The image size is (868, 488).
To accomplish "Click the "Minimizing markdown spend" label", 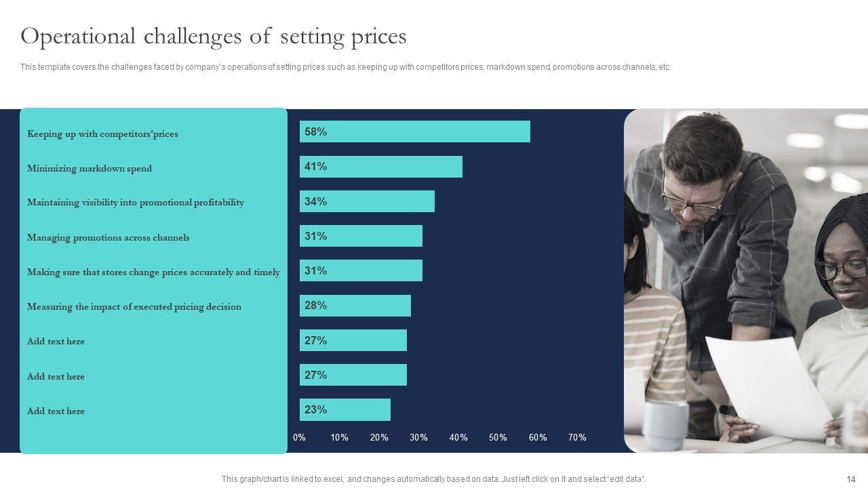I will click(x=90, y=168).
